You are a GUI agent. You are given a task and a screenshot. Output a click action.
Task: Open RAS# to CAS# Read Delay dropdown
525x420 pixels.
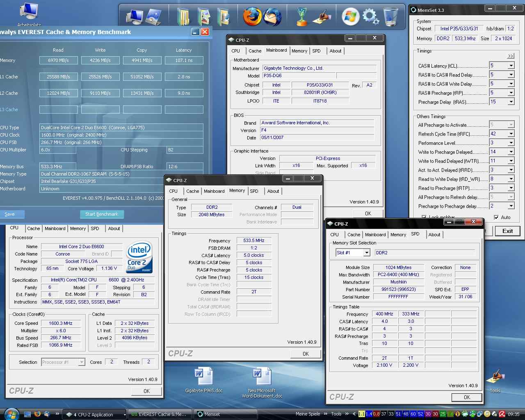pyautogui.click(x=511, y=75)
